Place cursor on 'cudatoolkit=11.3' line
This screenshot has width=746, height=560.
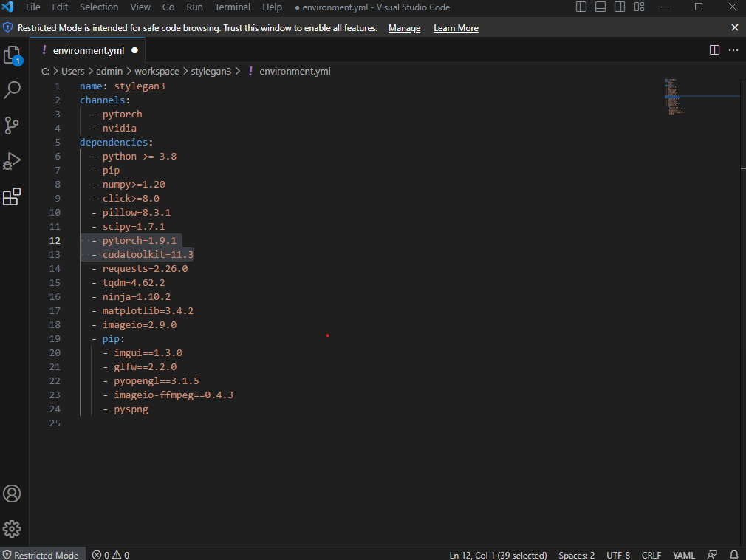(148, 255)
